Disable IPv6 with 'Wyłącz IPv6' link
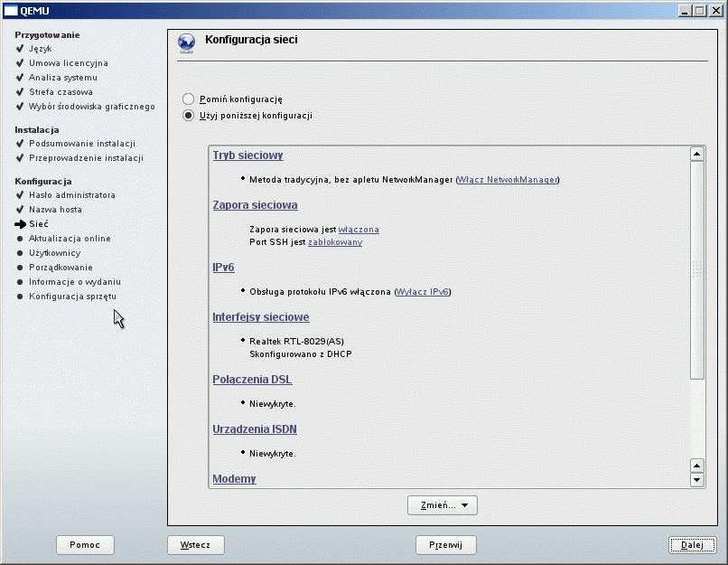 (423, 292)
